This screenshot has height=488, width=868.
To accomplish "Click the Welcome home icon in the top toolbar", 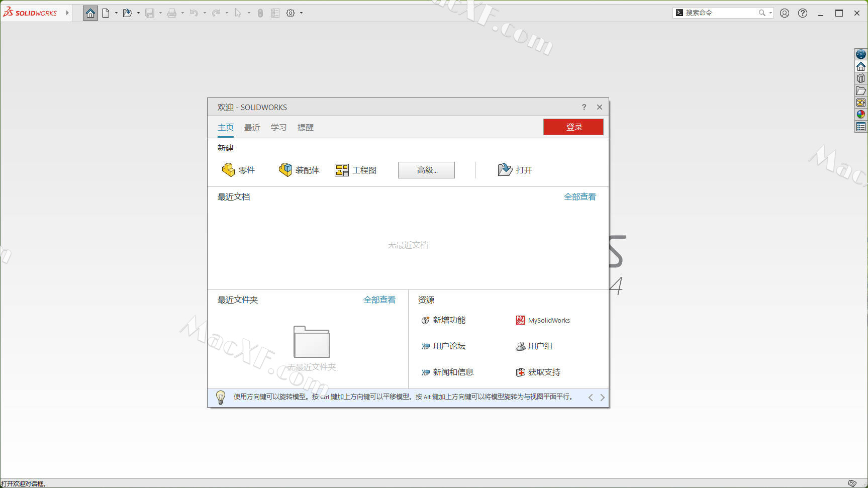I will point(90,13).
